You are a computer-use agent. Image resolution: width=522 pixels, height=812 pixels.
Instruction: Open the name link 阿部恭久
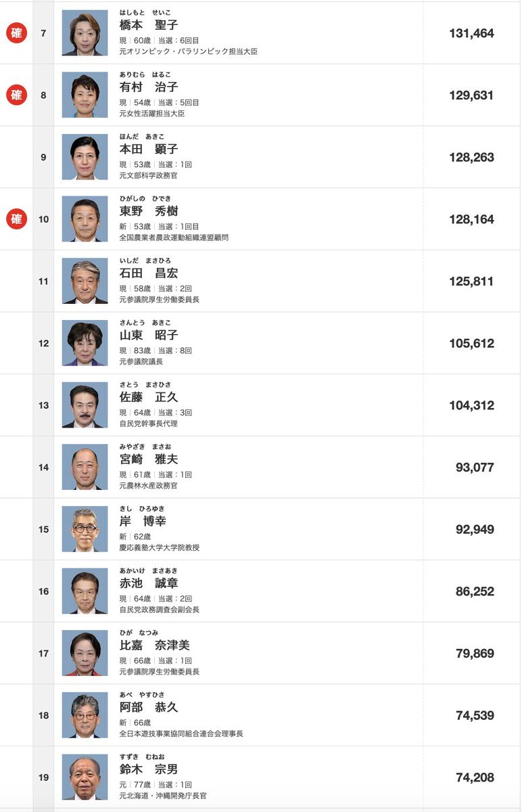coord(149,707)
